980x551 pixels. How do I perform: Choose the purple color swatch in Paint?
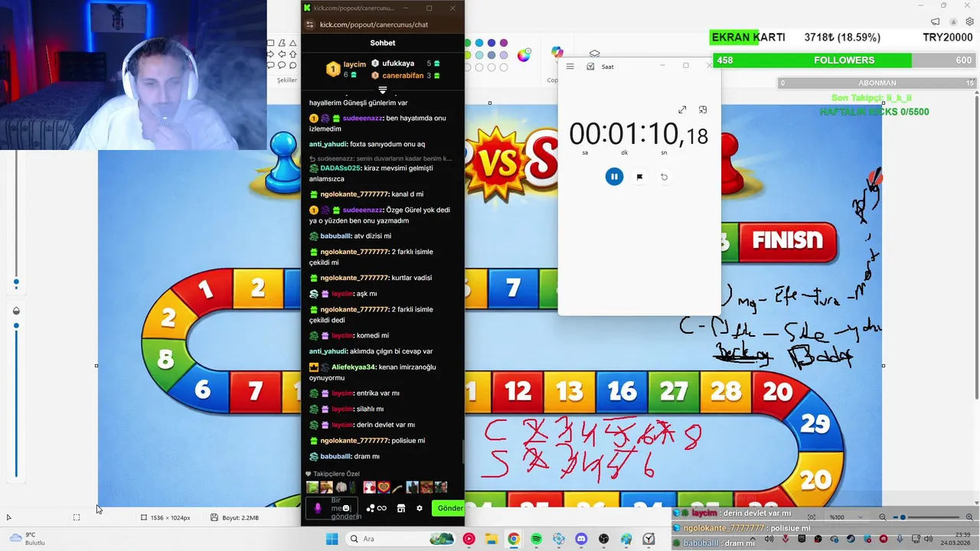pos(503,43)
